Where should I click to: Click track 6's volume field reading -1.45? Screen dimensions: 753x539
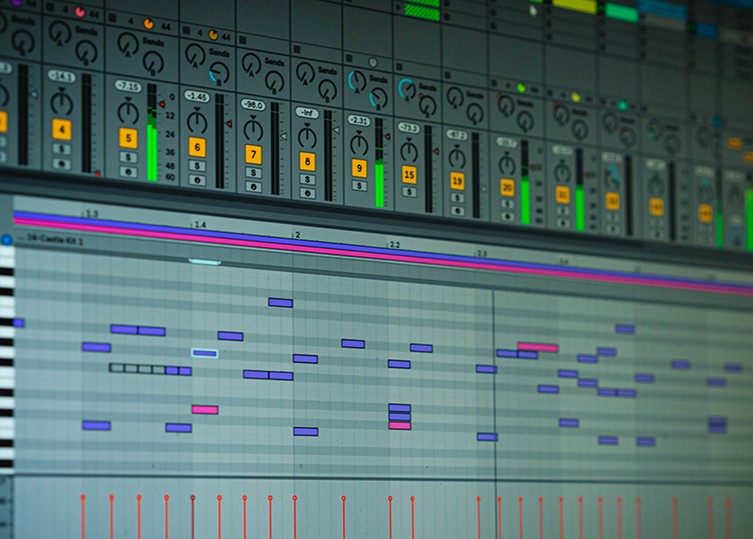(x=197, y=97)
